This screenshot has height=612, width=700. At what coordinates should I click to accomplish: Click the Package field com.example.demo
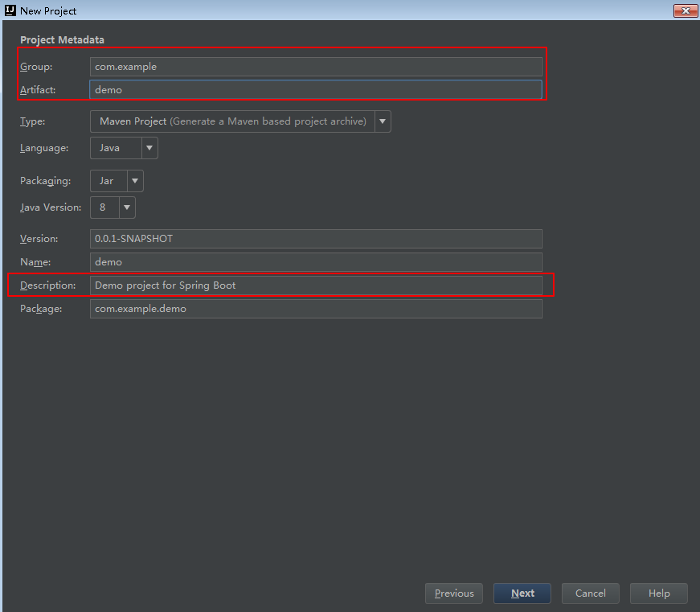point(316,309)
